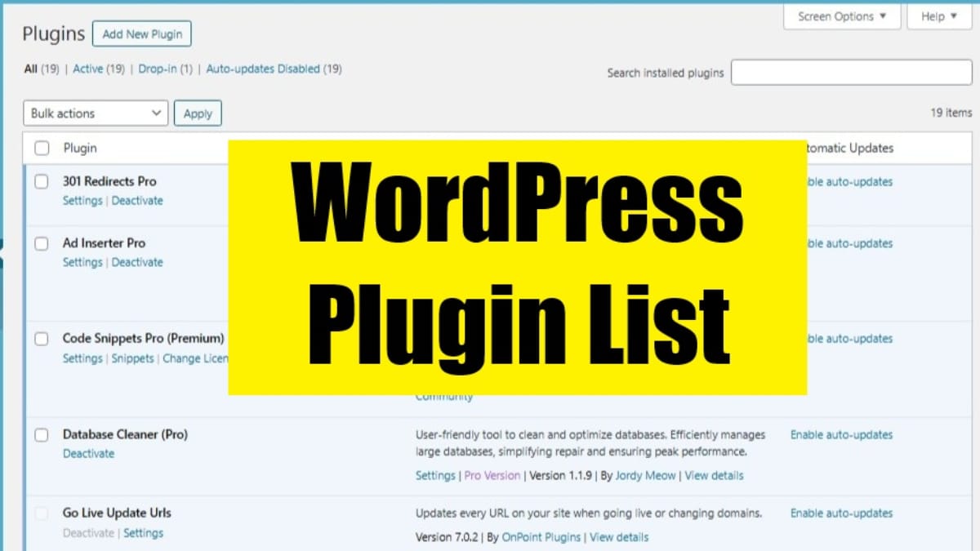Deactivate the 301 Redirects Pro plugin
The width and height of the screenshot is (980, 551).
click(137, 200)
